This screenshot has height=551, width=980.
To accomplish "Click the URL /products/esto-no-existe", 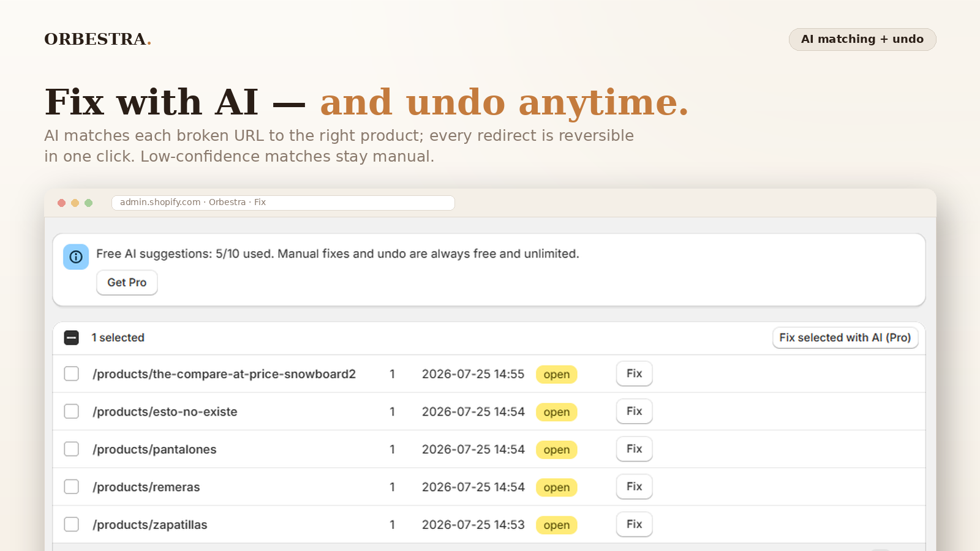I will coord(165,412).
